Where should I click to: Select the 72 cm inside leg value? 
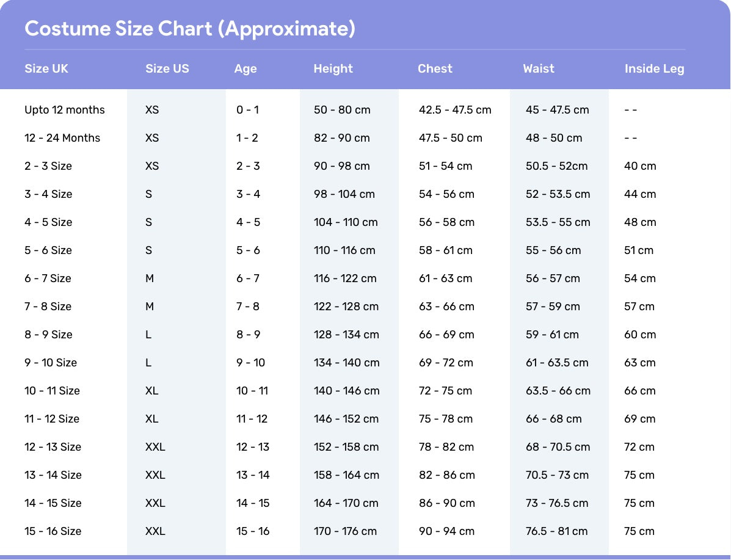click(x=639, y=447)
